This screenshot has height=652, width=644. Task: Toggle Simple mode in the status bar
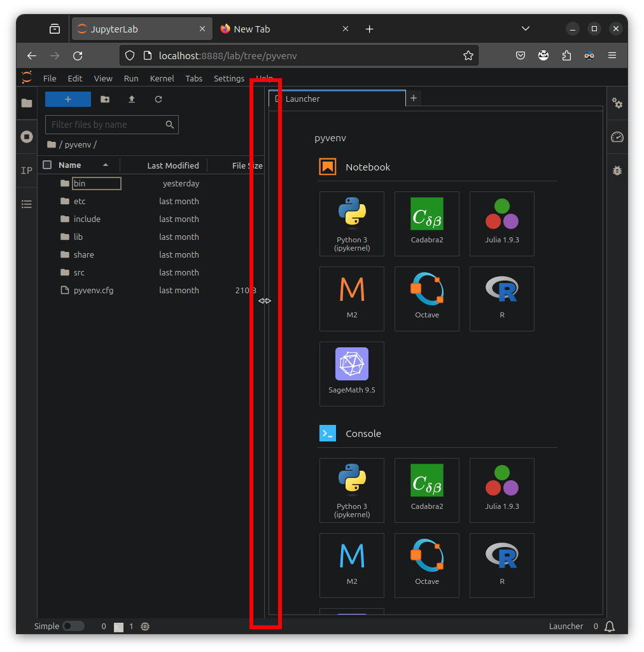[x=73, y=626]
